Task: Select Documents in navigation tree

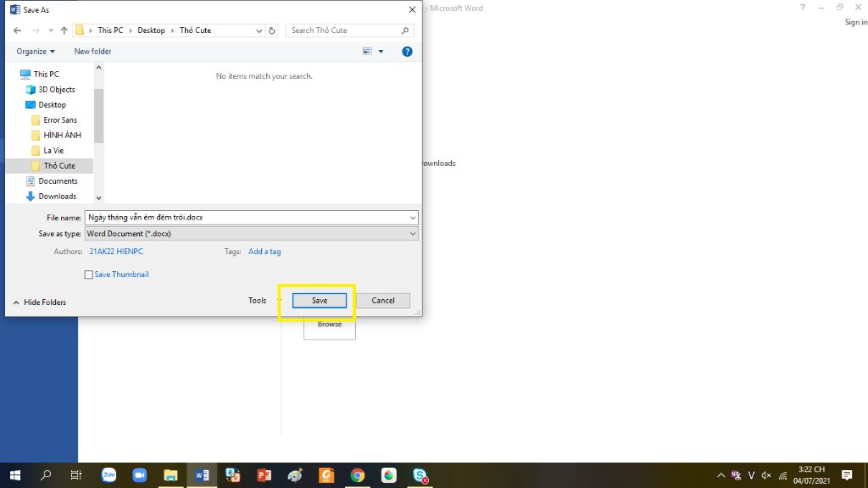Action: point(58,181)
